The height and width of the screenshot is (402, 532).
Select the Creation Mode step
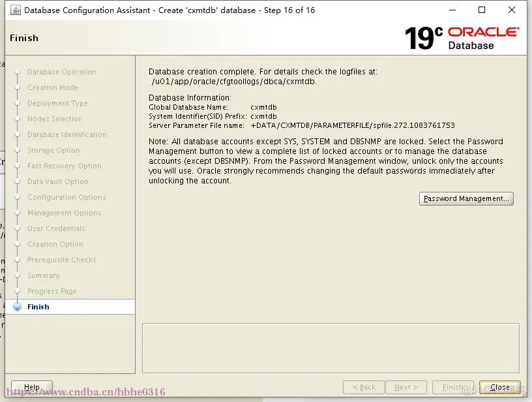[53, 87]
